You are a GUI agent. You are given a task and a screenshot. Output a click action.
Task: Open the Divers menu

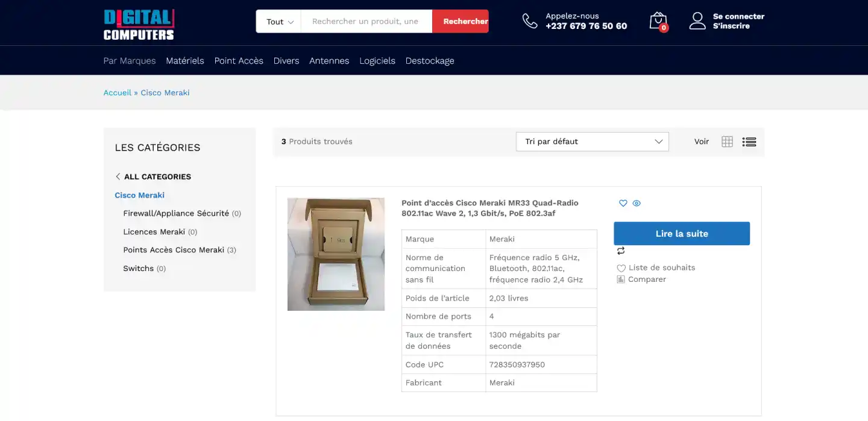click(286, 61)
